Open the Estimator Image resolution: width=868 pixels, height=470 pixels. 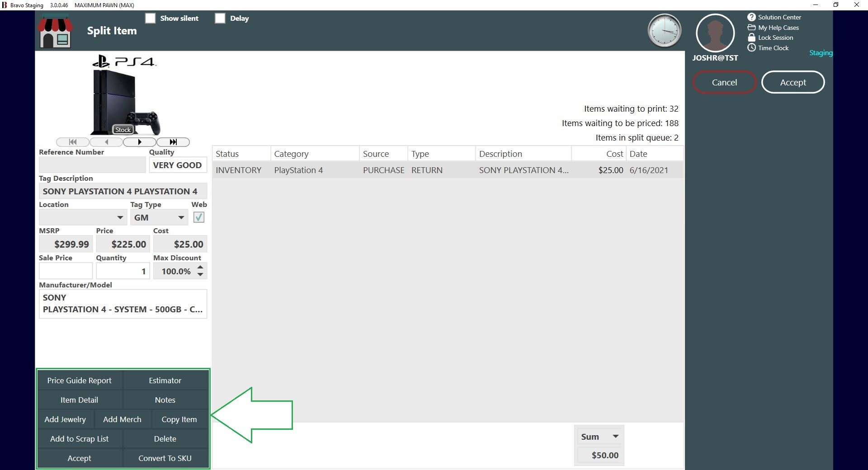(x=165, y=381)
